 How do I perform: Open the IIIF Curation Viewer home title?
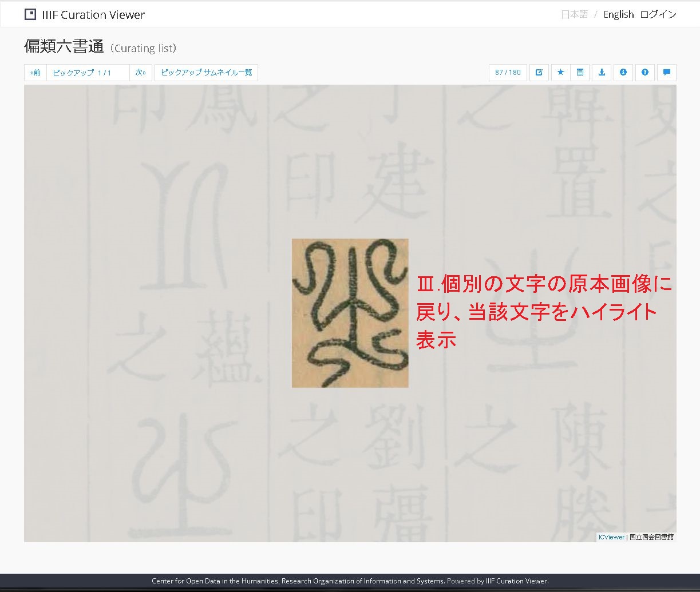pyautogui.click(x=93, y=15)
